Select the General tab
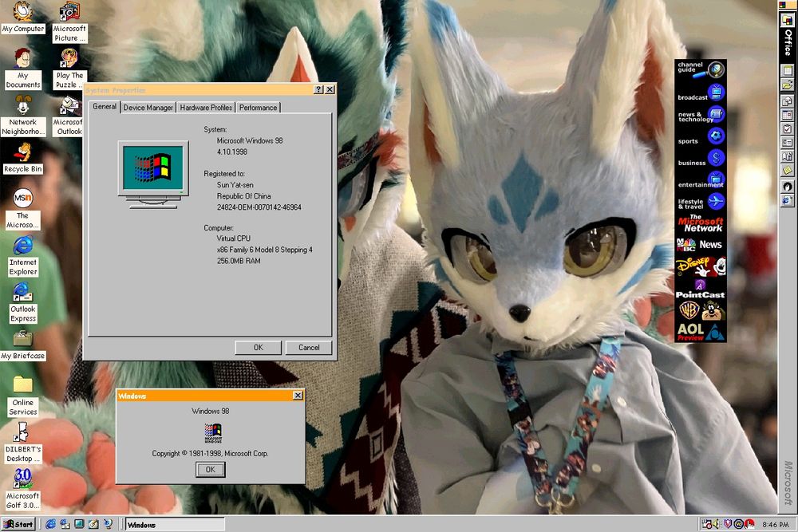The image size is (798, 532). 105,106
